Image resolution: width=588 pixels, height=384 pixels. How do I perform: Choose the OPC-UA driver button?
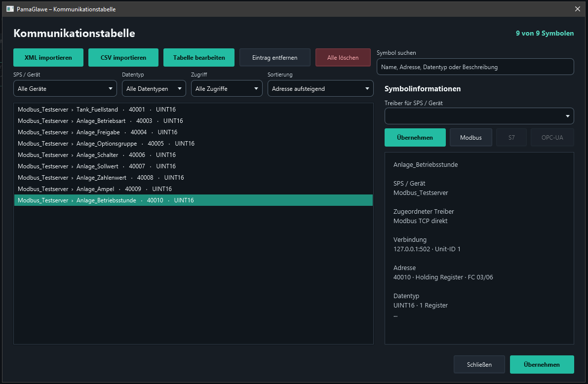tap(552, 137)
